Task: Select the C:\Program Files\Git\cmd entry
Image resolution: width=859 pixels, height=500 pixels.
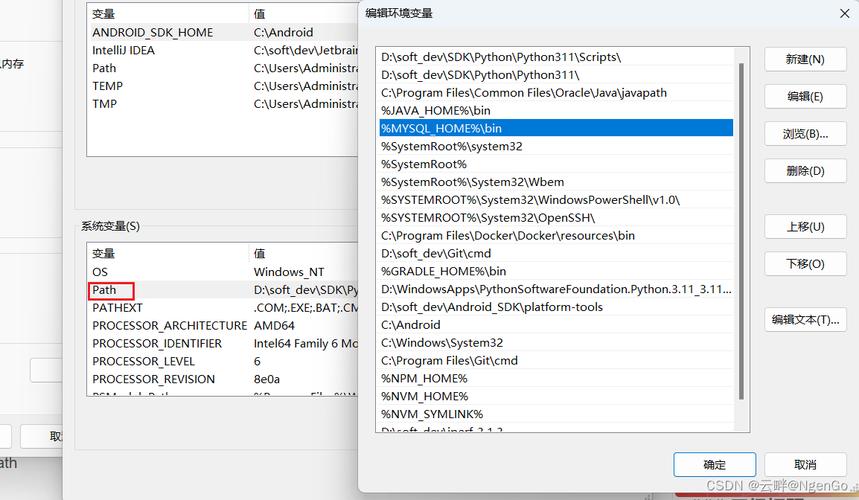Action: coord(556,360)
